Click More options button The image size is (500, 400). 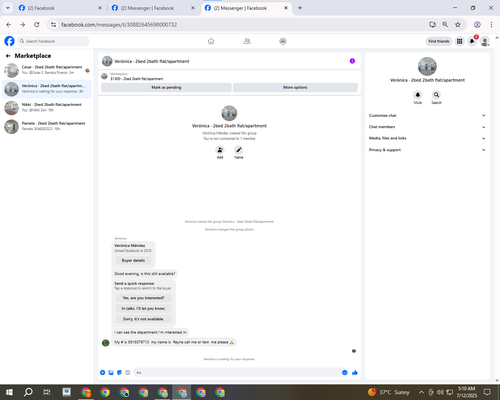click(295, 87)
